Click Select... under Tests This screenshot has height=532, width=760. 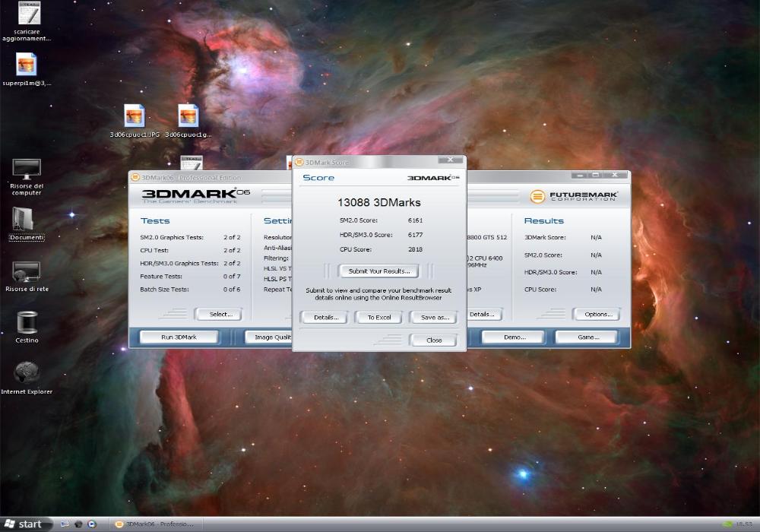pos(220,315)
